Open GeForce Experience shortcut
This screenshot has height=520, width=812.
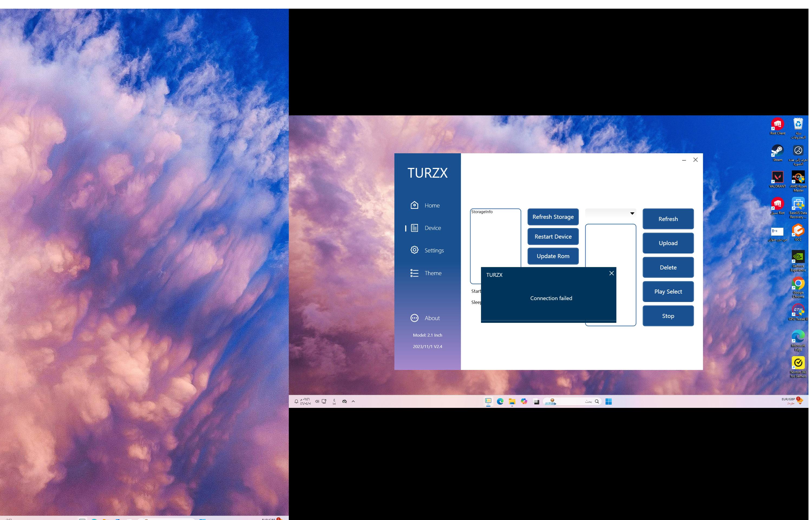[x=798, y=261]
